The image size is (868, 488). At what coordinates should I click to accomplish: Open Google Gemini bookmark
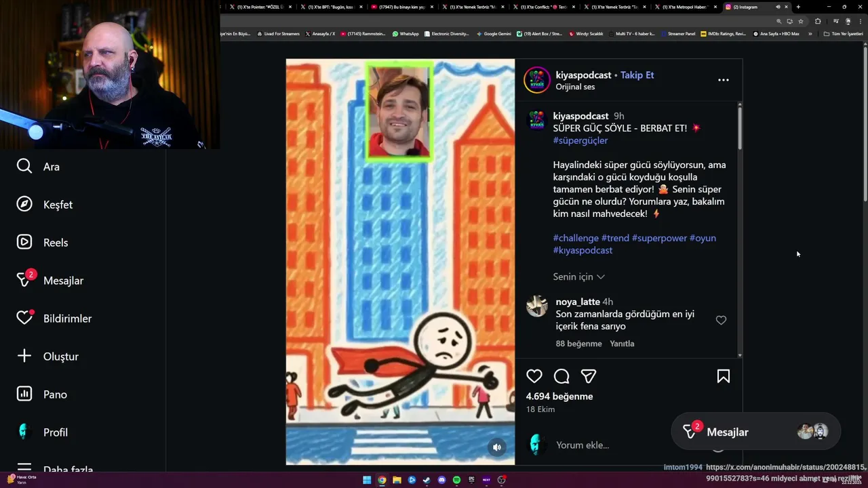pos(494,33)
